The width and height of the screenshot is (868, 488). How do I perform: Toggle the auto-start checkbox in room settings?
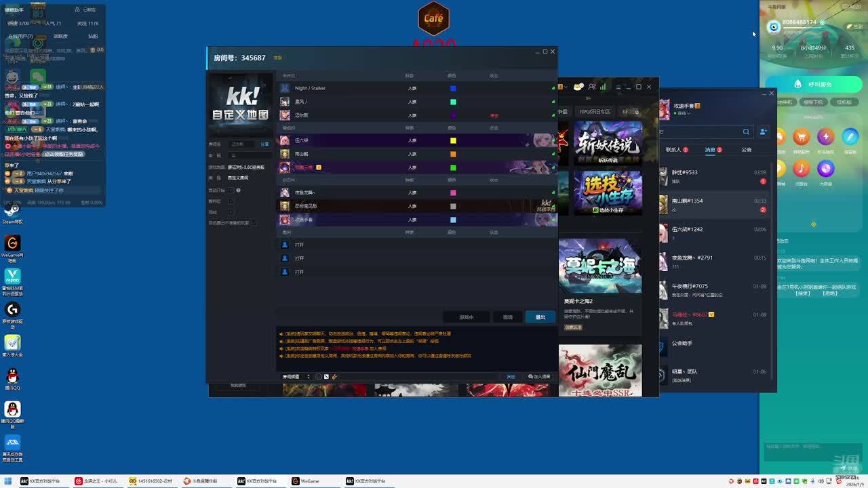point(231,190)
